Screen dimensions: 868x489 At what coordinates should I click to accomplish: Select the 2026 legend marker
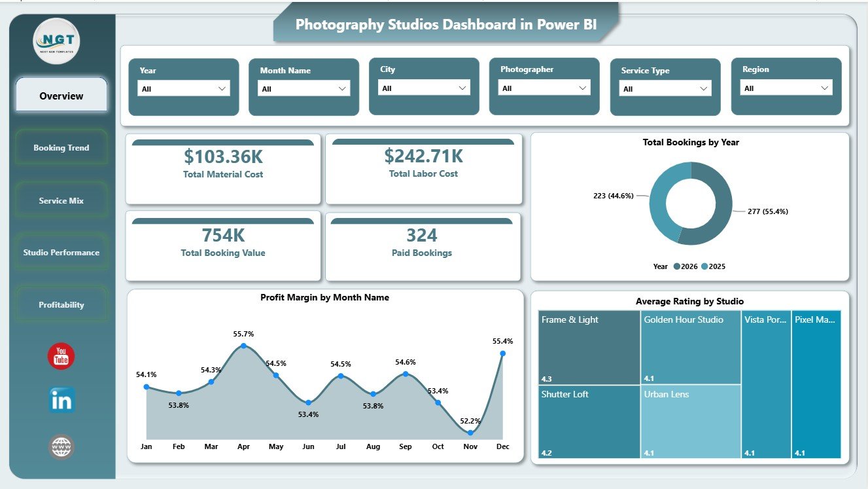point(676,266)
